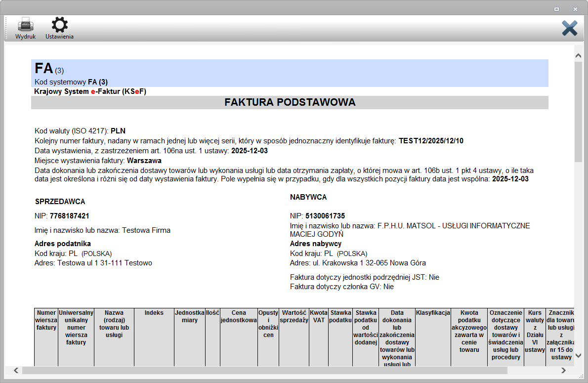
Task: Click the vertical scrollbar down arrow
Action: pos(578,355)
